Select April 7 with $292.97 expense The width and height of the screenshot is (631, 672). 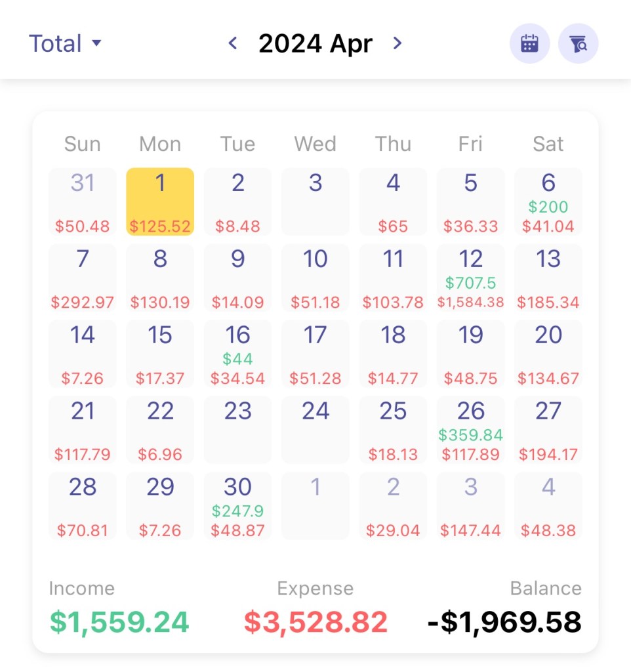coord(83,278)
